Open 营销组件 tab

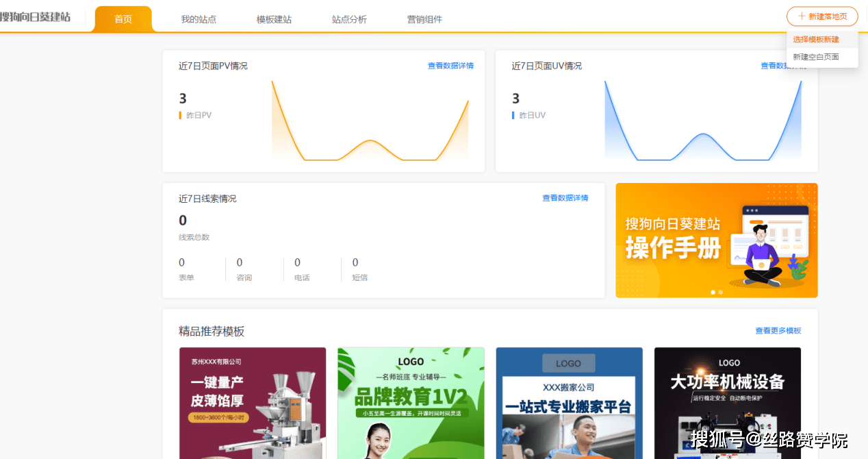click(x=424, y=19)
